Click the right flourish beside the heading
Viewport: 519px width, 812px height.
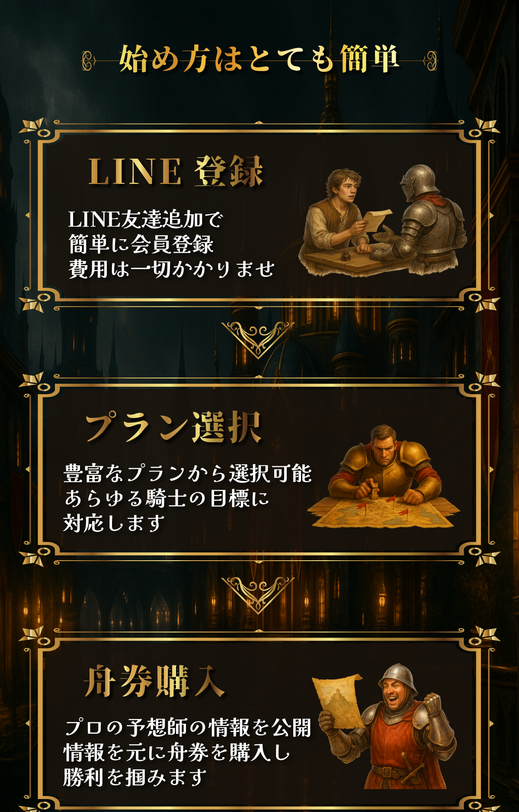[x=429, y=61]
